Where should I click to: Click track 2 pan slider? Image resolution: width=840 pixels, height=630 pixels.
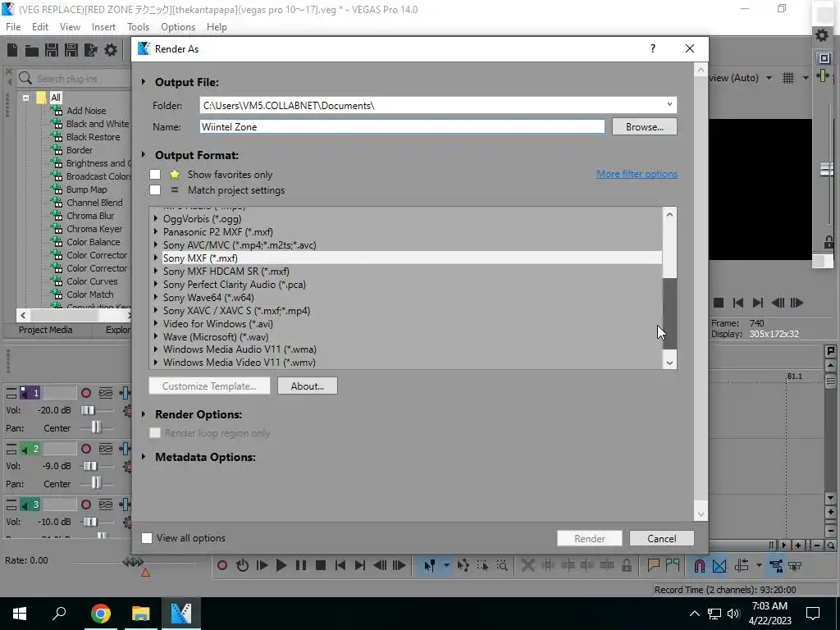pyautogui.click(x=96, y=483)
